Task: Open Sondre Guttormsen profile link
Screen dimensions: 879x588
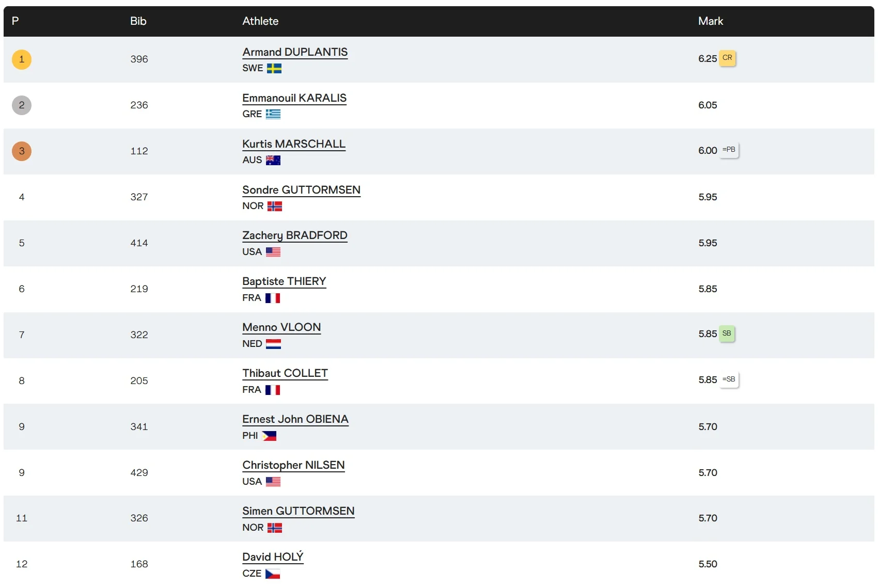Action: [301, 190]
